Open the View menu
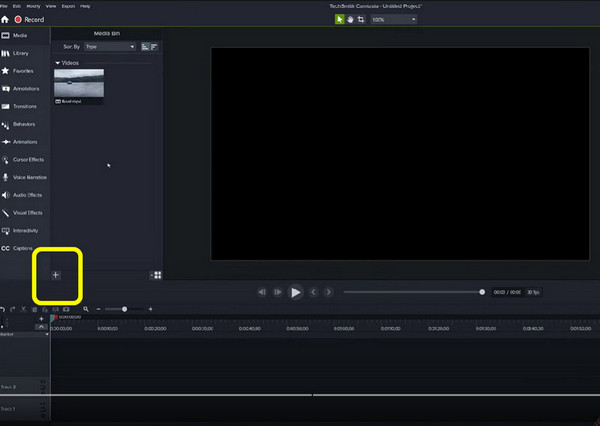Viewport: 600px width, 426px height. coord(51,6)
